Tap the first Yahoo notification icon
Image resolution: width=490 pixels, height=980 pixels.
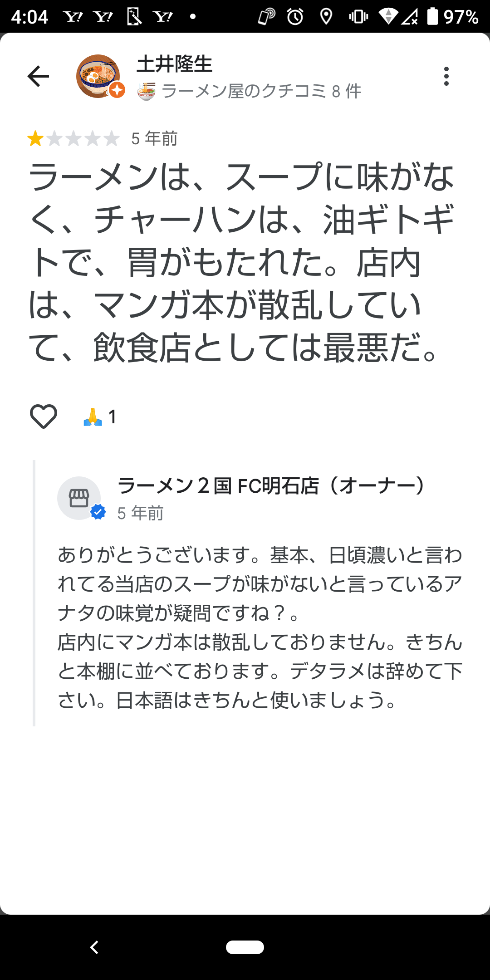click(x=73, y=17)
